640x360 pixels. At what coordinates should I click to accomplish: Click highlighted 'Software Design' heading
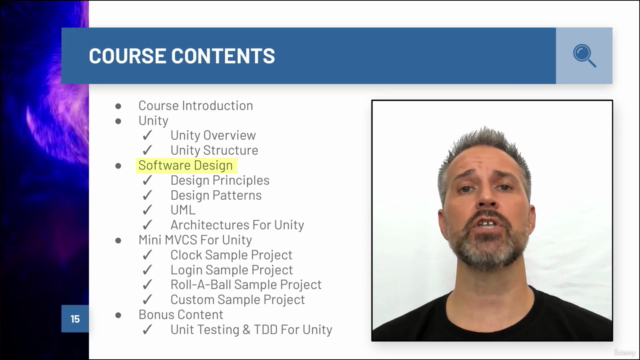pyautogui.click(x=186, y=165)
